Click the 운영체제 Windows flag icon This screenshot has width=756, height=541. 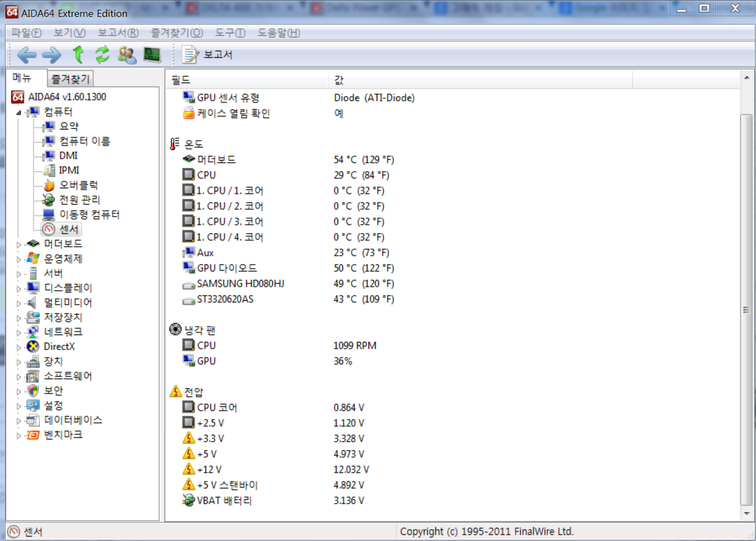coord(33,258)
